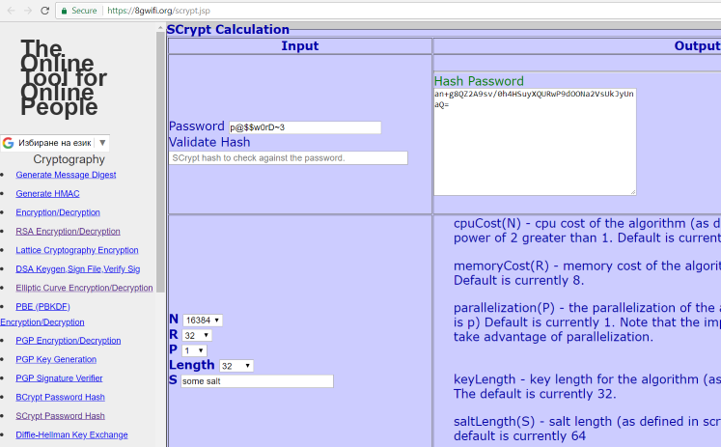Viewport: 721px width, 447px height.
Task: Click the Password input field
Action: coord(304,127)
